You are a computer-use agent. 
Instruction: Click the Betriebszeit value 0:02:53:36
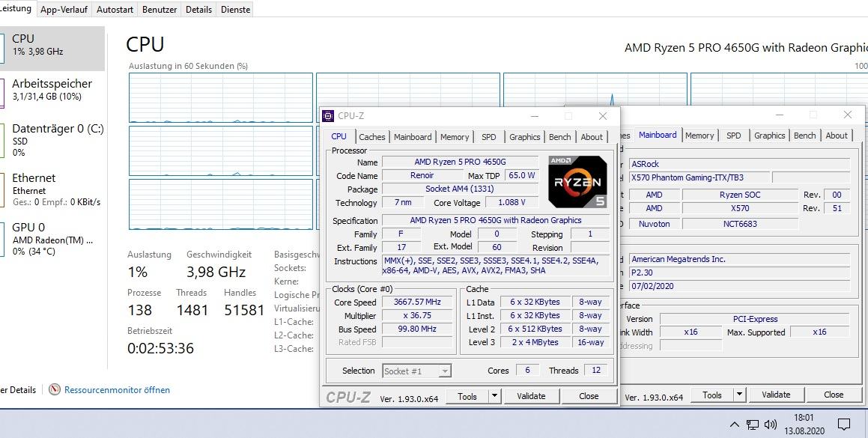coord(160,348)
